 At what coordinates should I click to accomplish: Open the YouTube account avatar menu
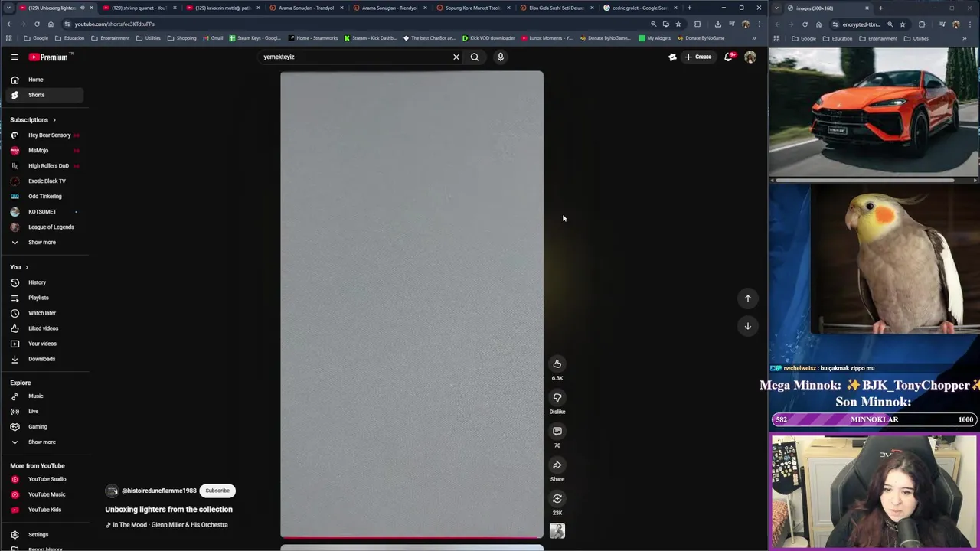pos(750,57)
